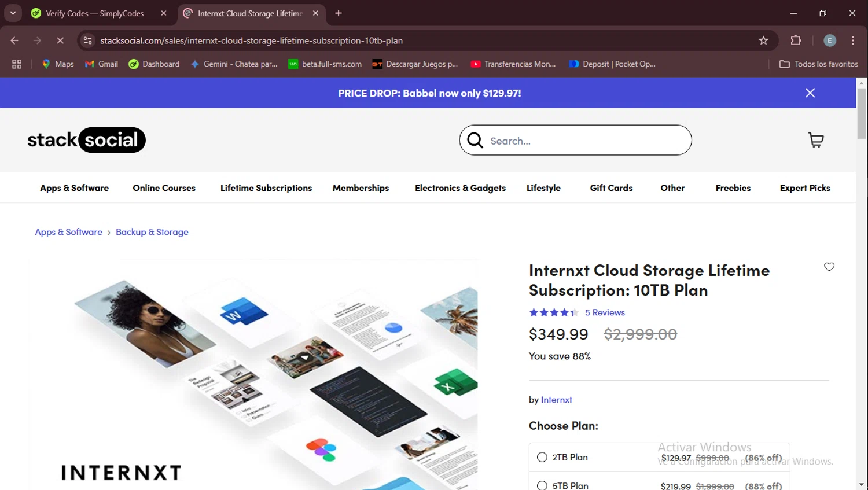Bookmark this page with star icon

click(x=763, y=40)
